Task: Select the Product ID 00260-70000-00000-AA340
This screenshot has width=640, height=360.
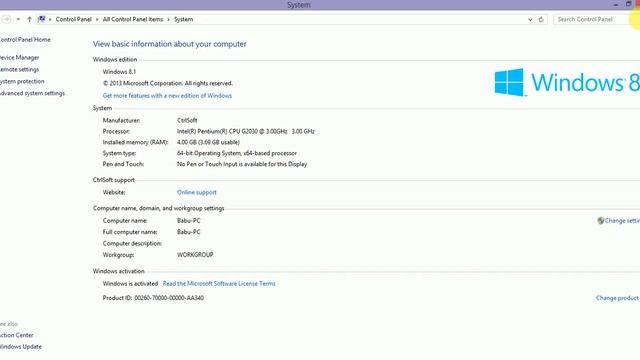Action: [153, 298]
